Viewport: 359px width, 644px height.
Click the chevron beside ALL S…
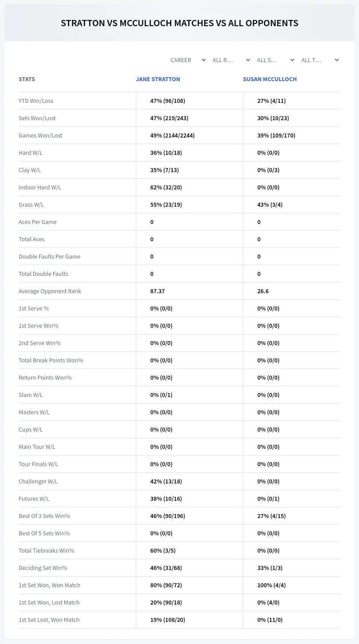pos(292,60)
